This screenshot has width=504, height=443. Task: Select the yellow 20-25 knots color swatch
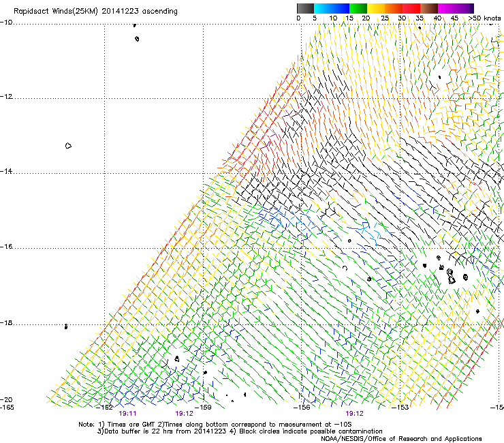376,8
